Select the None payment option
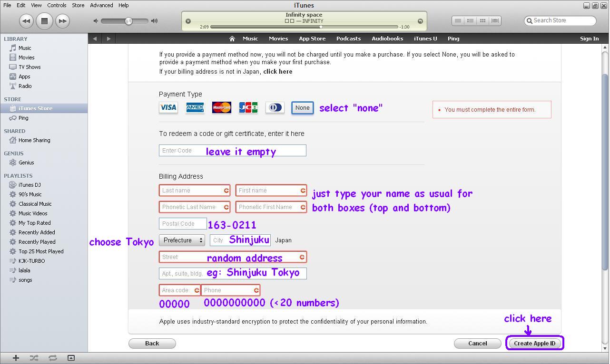Image resolution: width=610 pixels, height=364 pixels. coord(303,108)
